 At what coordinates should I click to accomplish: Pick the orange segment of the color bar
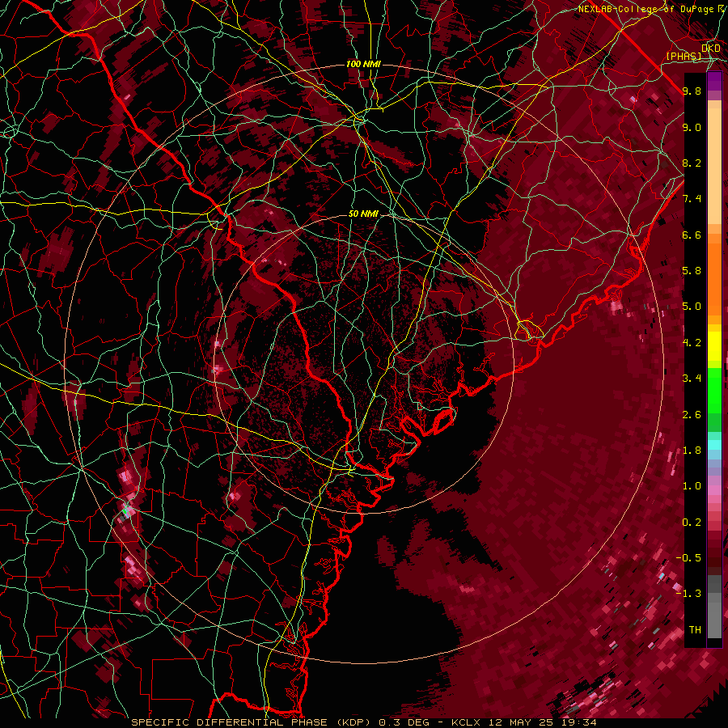[714, 278]
